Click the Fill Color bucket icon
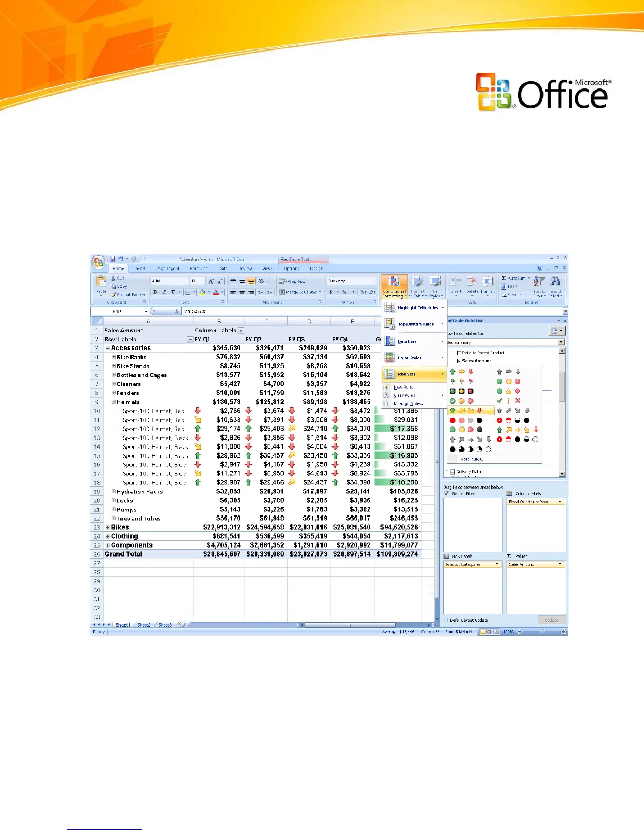Screen dimensions: 644x834 point(202,292)
